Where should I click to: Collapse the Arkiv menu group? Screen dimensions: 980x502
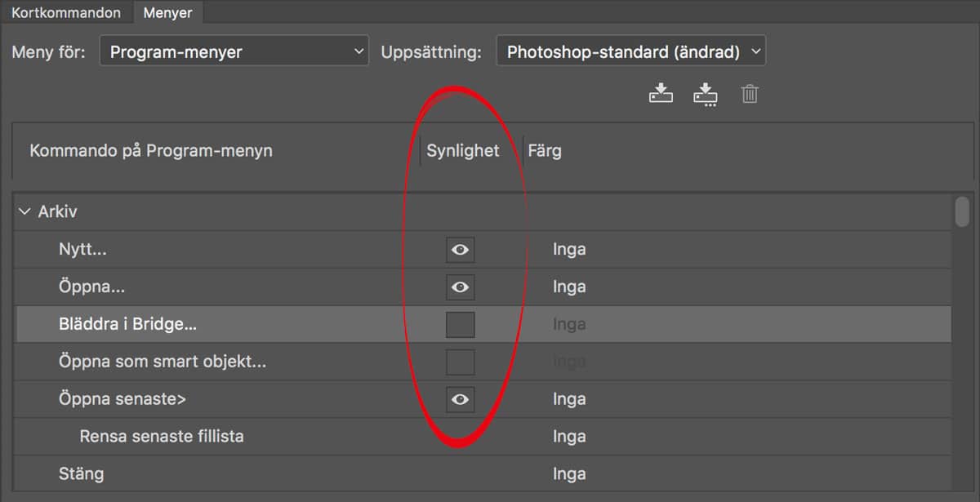click(24, 211)
